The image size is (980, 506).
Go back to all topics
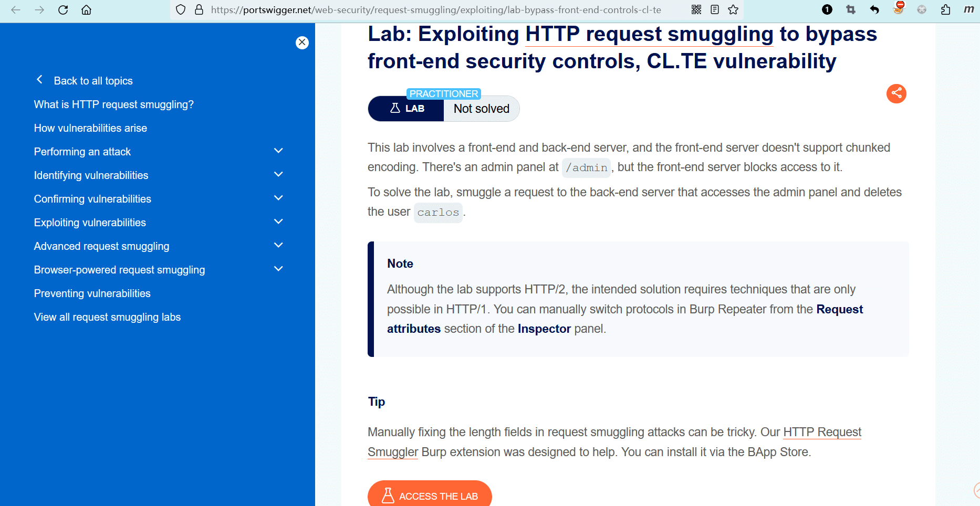[x=93, y=81]
